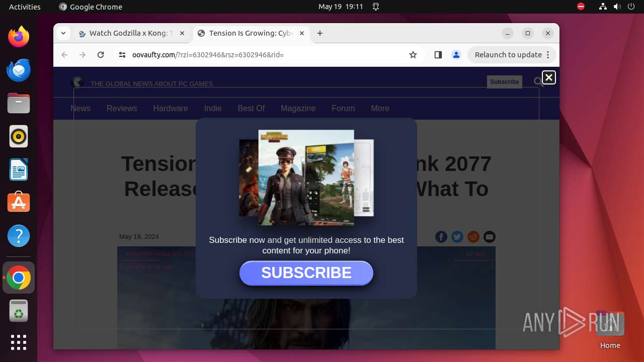The height and width of the screenshot is (362, 644).
Task: Open the Files manager dock icon
Action: (19, 103)
